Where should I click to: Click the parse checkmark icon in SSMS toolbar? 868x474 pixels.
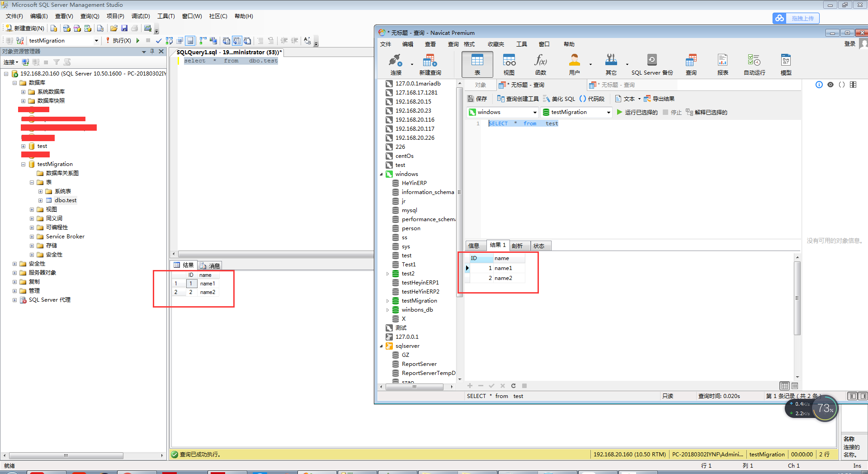pyautogui.click(x=159, y=40)
